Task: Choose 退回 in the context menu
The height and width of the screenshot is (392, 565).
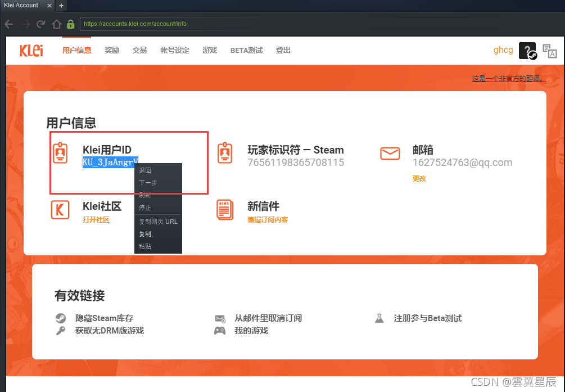Action: [x=158, y=170]
